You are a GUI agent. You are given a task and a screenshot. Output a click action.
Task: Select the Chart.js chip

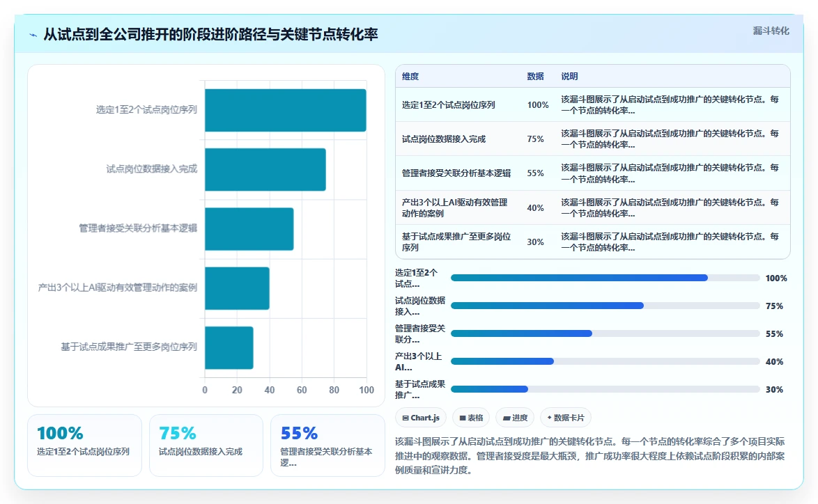(421, 418)
